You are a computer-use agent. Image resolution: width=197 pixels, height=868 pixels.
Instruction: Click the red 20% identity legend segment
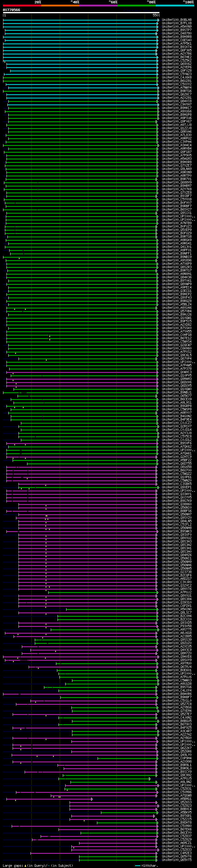coord(22,6)
